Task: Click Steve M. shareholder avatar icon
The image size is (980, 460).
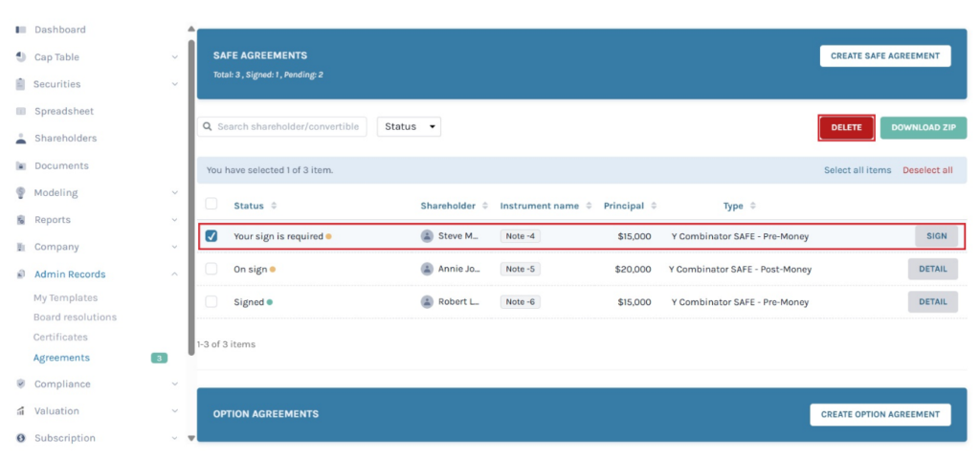Action: [x=427, y=236]
